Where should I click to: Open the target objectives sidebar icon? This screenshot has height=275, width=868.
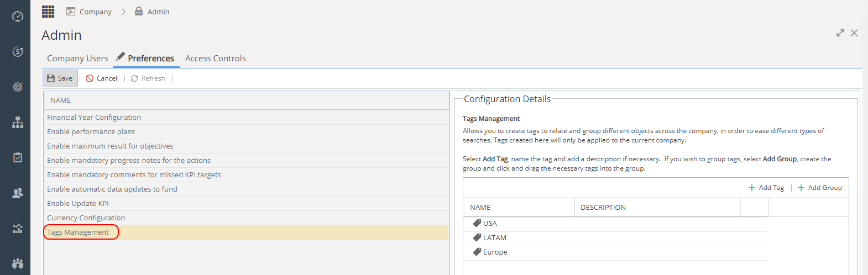tap(18, 87)
